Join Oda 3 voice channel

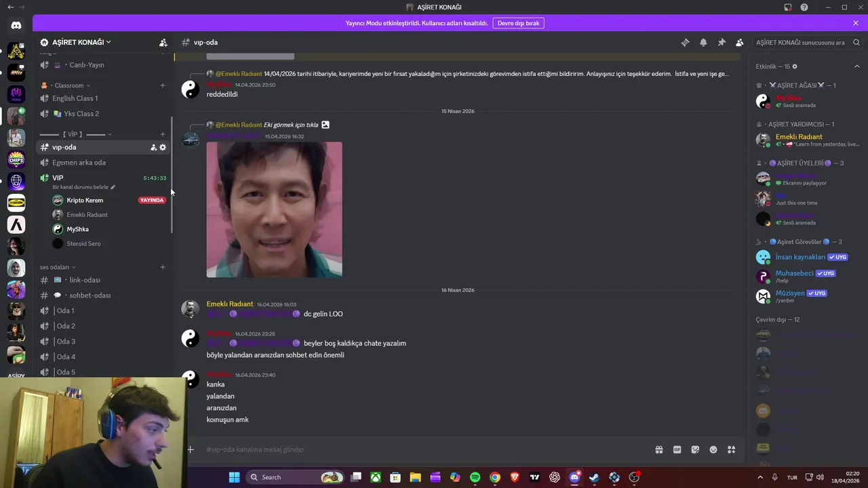pyautogui.click(x=103, y=342)
